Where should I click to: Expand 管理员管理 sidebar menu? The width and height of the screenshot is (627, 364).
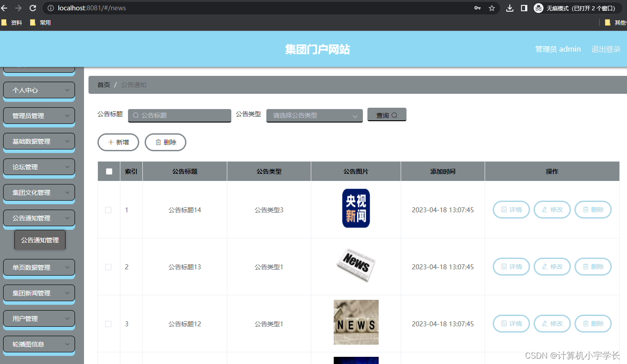(39, 116)
